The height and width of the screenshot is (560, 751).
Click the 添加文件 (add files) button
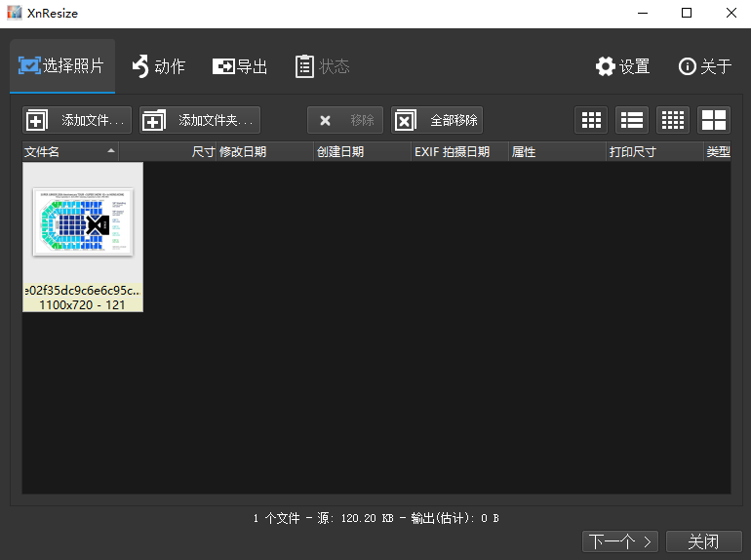[x=77, y=120]
